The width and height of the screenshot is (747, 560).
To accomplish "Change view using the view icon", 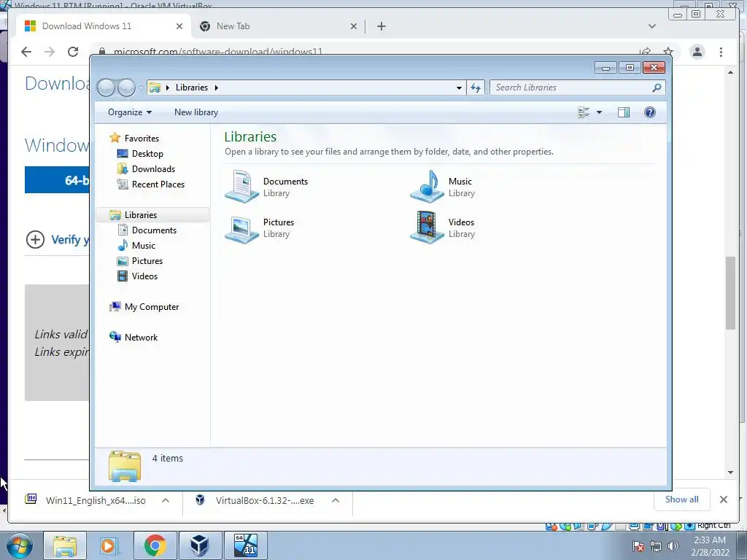I will tap(584, 112).
